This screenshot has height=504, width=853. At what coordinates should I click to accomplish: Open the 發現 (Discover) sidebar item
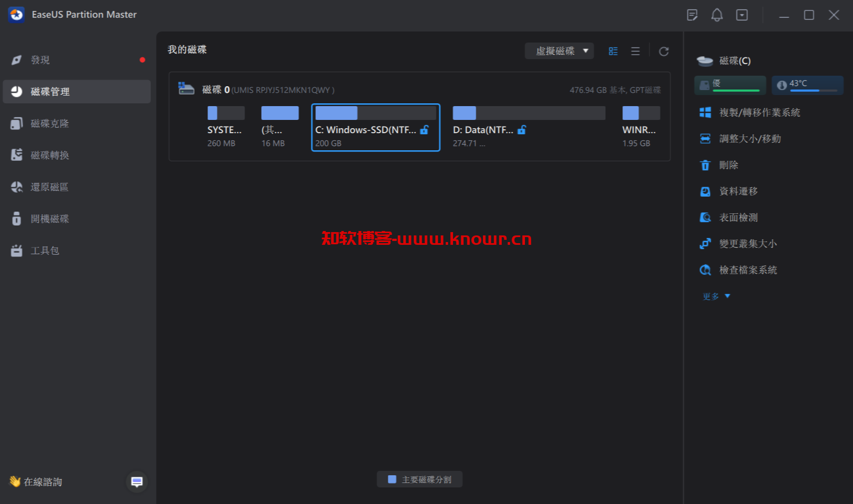(76, 60)
